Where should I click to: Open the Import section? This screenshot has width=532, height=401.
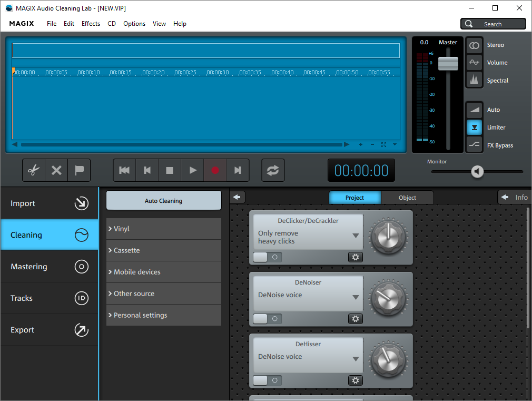49,203
